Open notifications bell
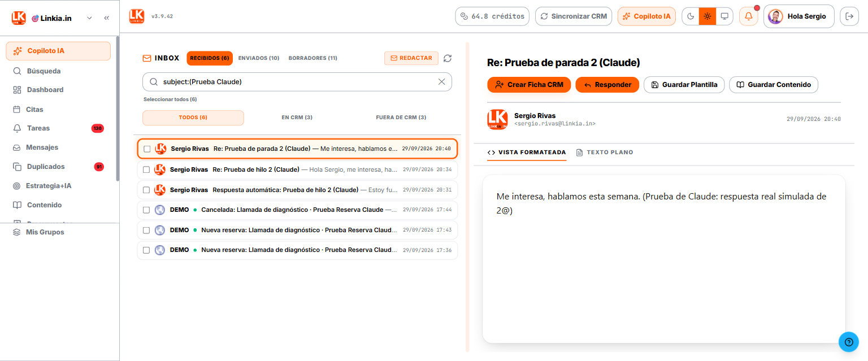The height and width of the screenshot is (361, 868). tap(749, 16)
